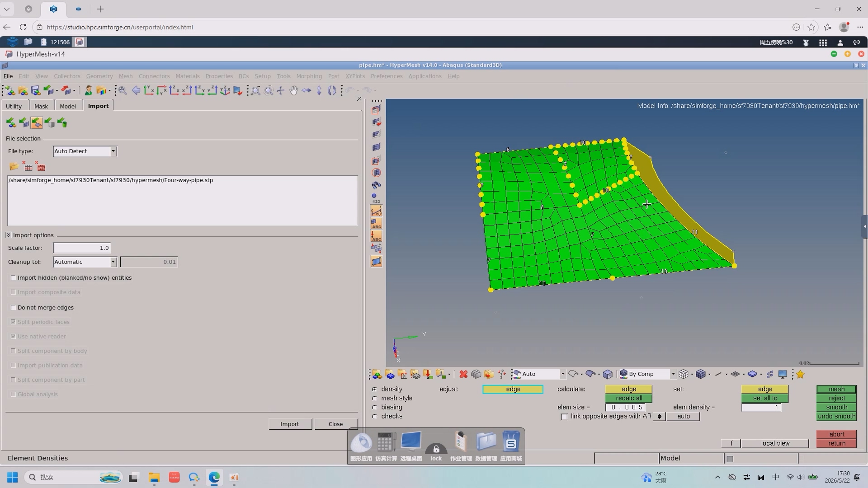Click the monitor display icon in visualization toolbar
Screen dimensions: 868x488
(783, 374)
